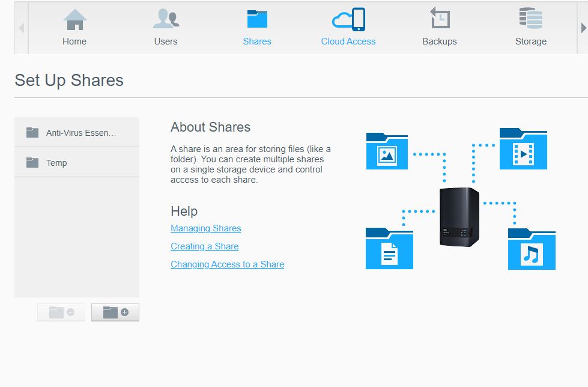The image size is (588, 387).
Task: Click the About Shares heading
Action: point(210,127)
